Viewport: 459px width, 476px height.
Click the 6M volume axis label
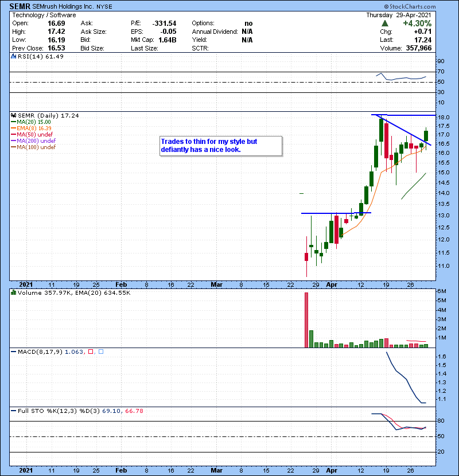442,291
